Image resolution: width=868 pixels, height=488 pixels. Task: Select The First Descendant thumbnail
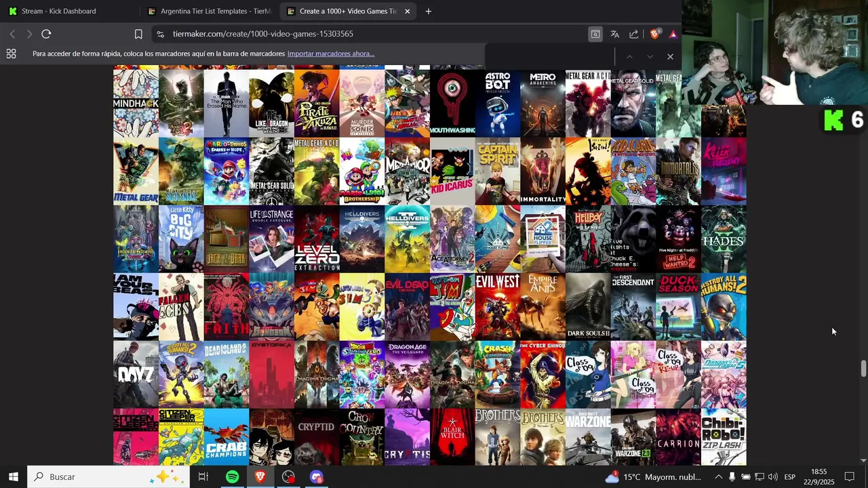click(633, 307)
